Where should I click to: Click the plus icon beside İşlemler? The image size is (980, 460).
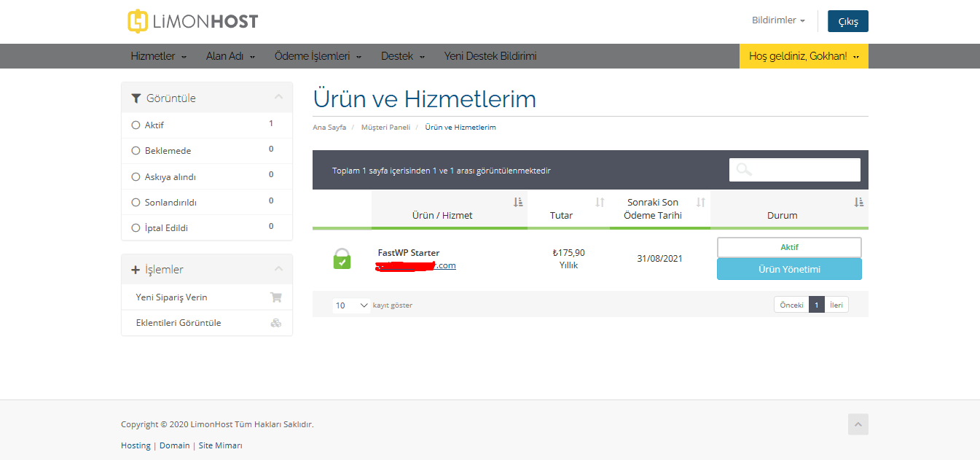136,270
